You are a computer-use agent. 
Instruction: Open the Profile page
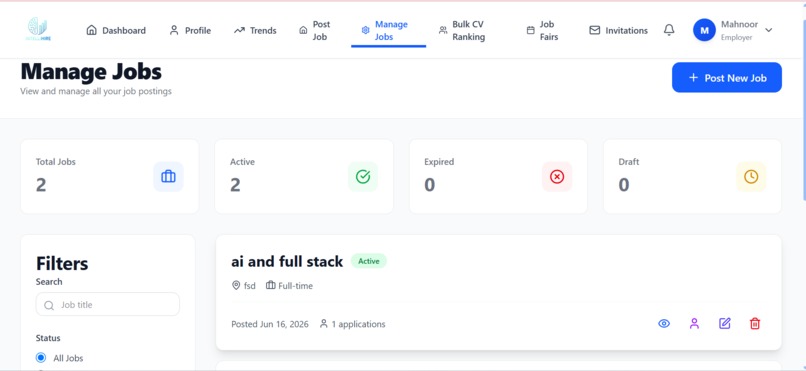pos(190,30)
